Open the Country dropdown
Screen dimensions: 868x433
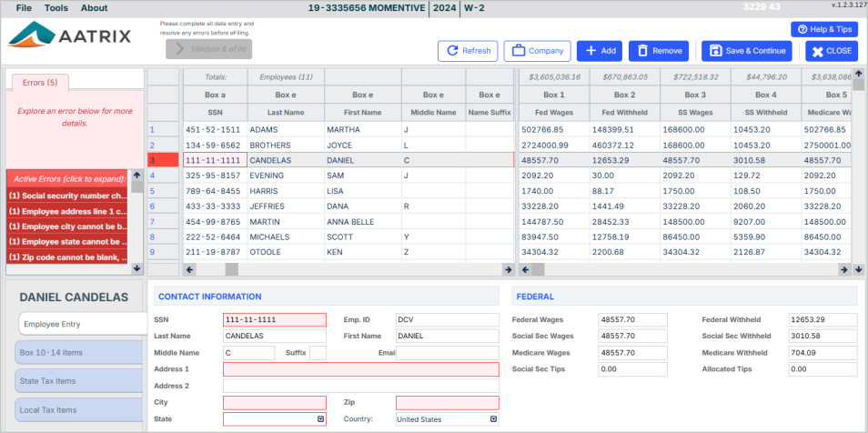(x=494, y=419)
